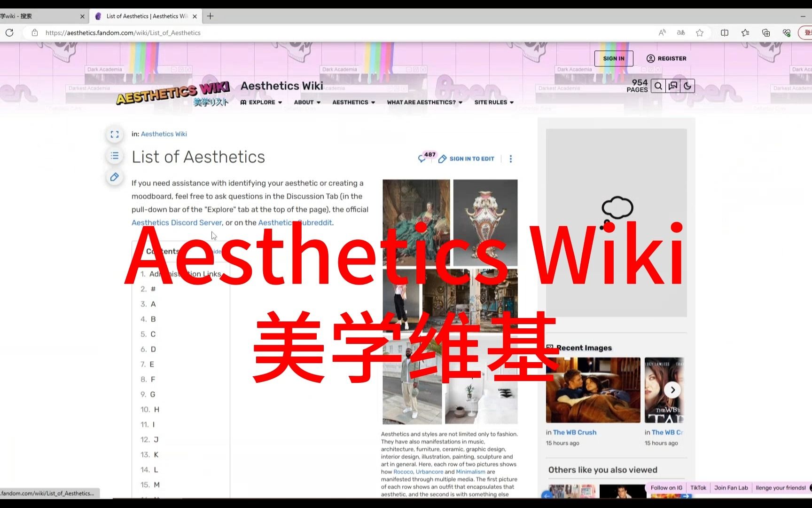Click the Aesthetics Wiki site title
812x508 pixels.
click(281, 86)
